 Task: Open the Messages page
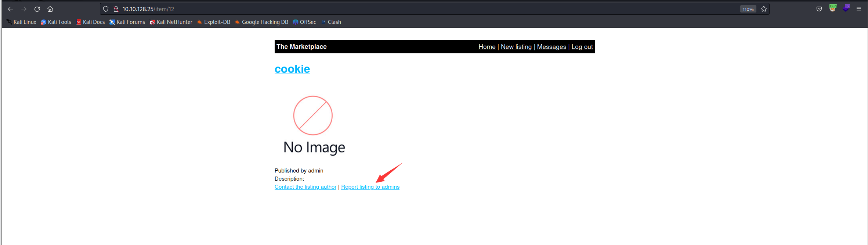tap(551, 47)
